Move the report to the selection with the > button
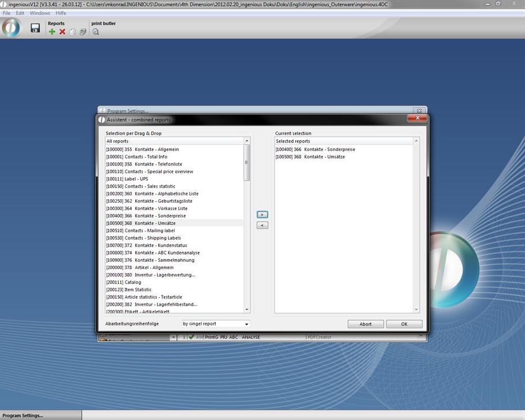This screenshot has width=525, height=420. [262, 215]
